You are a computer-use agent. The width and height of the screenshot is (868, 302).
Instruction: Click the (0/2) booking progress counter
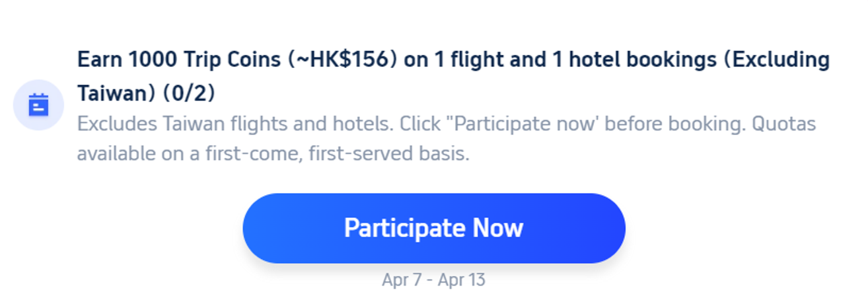click(189, 93)
